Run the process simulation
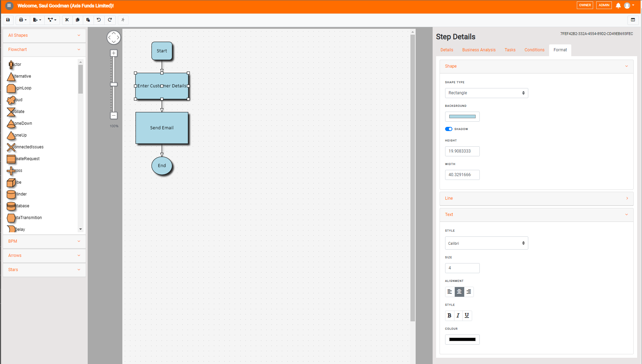This screenshot has height=364, width=642. [x=123, y=20]
